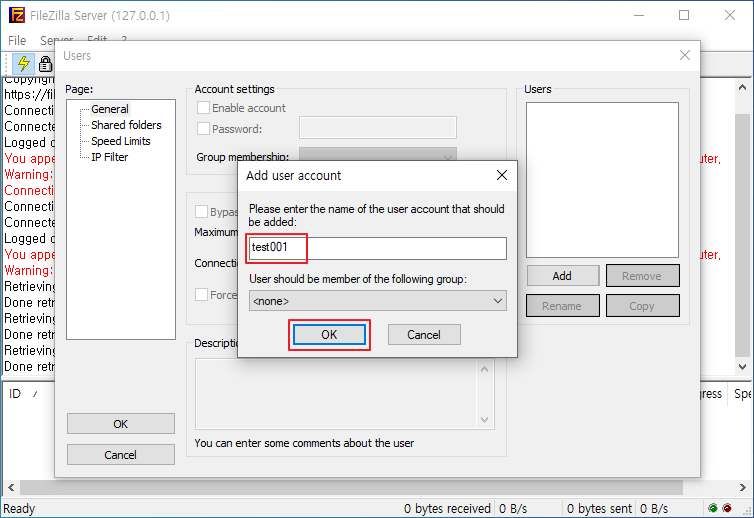Click horizontal scrollbar right arrow
This screenshot has height=518, width=754.
click(742, 488)
